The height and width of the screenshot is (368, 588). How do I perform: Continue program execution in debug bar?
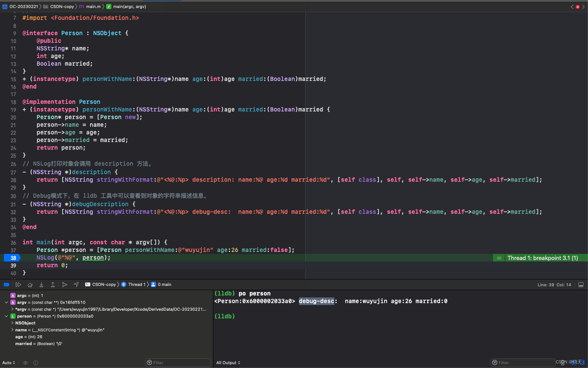18,284
